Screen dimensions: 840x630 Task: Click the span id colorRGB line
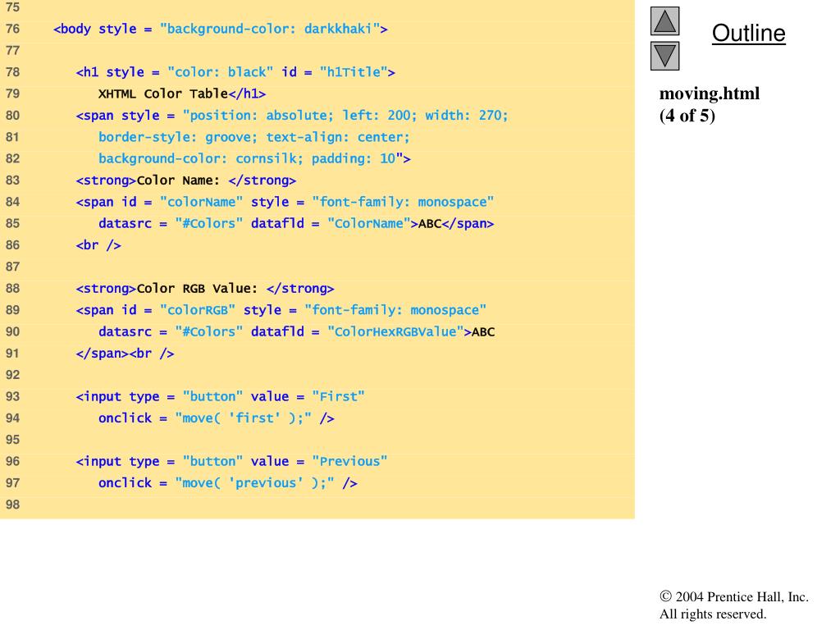point(281,310)
